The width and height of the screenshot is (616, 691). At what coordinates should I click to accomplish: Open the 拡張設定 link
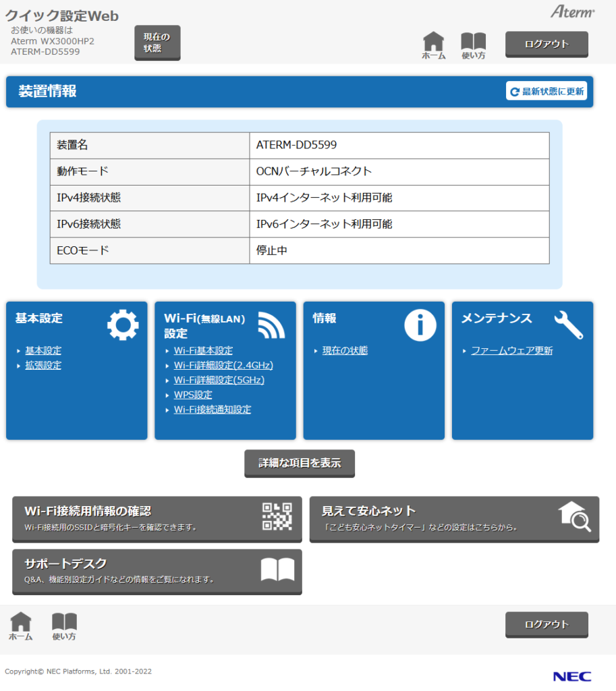click(43, 365)
